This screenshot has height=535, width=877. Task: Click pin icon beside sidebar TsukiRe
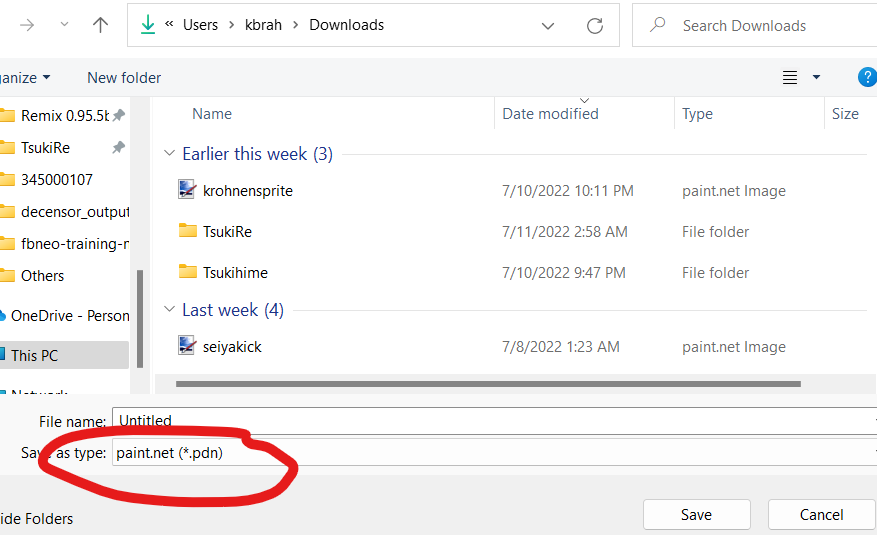(119, 147)
